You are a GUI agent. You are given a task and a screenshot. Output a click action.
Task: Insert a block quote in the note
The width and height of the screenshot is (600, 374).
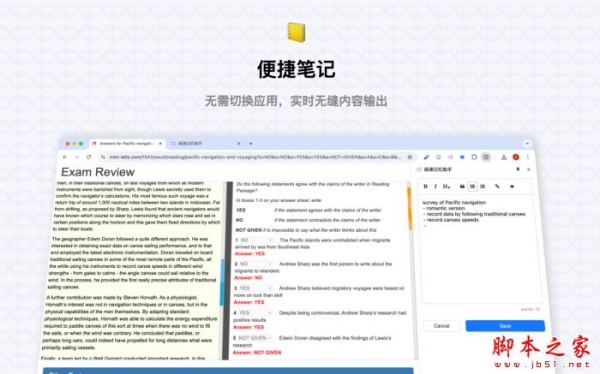pyautogui.click(x=462, y=186)
